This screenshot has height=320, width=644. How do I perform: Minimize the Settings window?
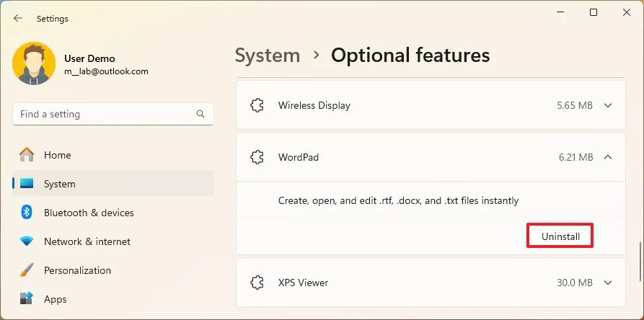(x=560, y=12)
